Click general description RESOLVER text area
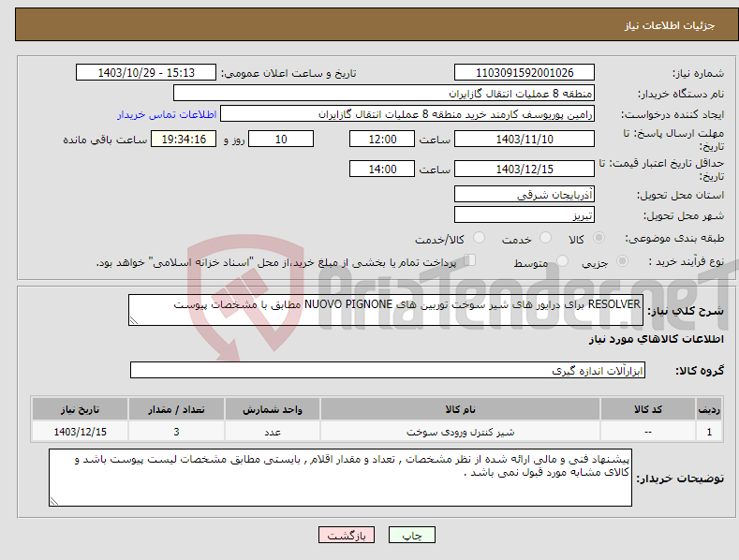 pos(386,310)
